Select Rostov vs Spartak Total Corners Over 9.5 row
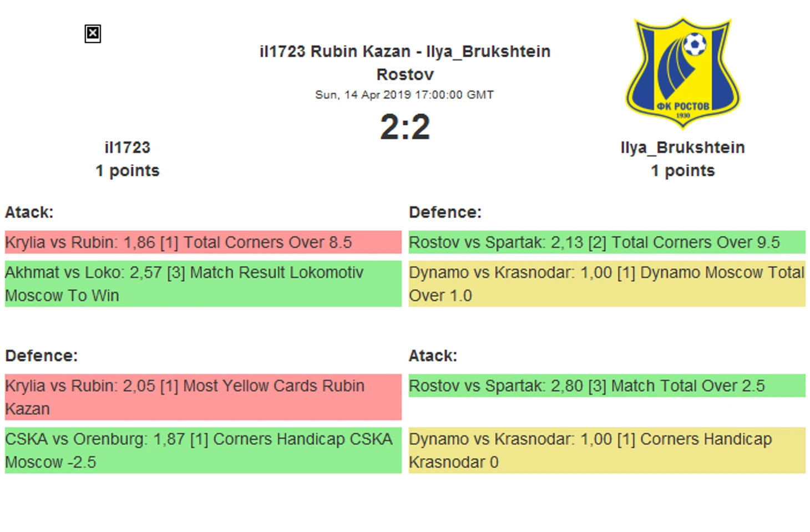The width and height of the screenshot is (810, 532). [x=607, y=242]
